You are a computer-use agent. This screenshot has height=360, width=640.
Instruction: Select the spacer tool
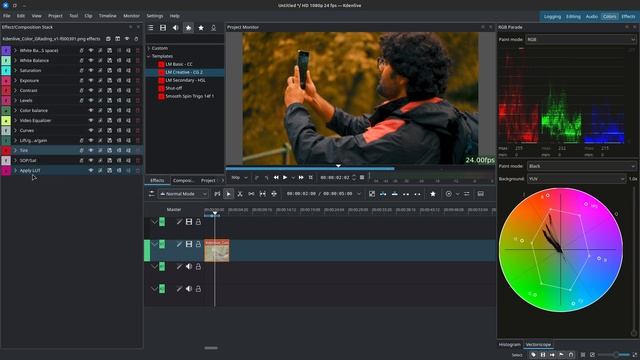251,194
